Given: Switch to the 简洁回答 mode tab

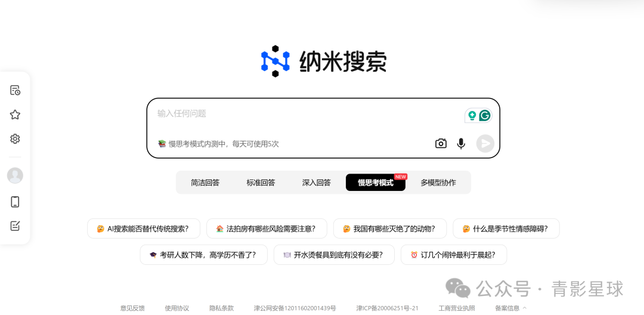Looking at the screenshot, I should [x=205, y=183].
